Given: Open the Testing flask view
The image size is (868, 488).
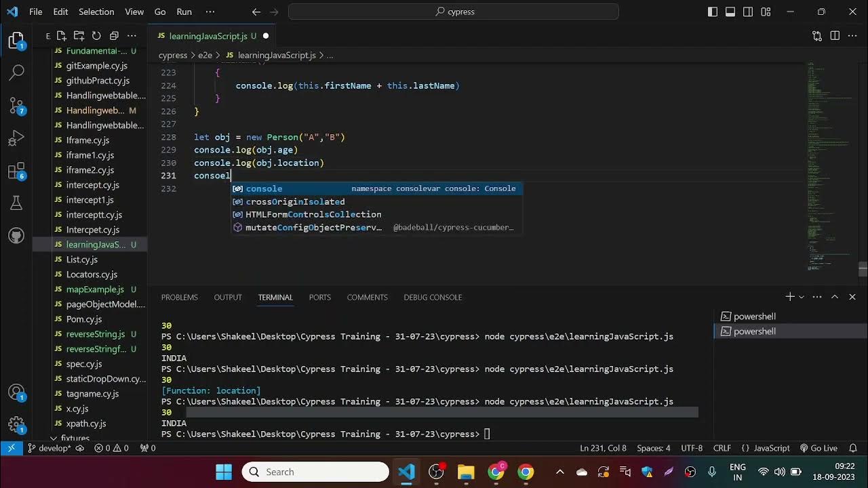Looking at the screenshot, I should tap(16, 203).
